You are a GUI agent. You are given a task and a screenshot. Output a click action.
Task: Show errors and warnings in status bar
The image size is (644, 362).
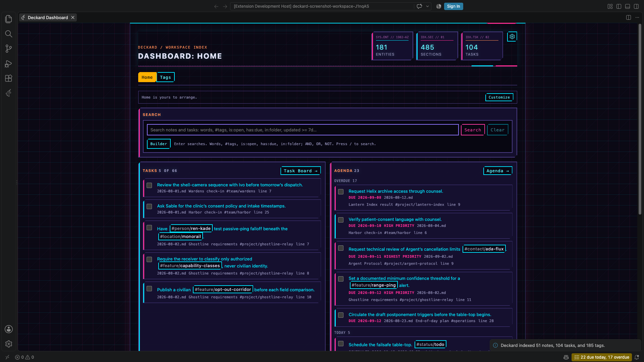(x=24, y=357)
